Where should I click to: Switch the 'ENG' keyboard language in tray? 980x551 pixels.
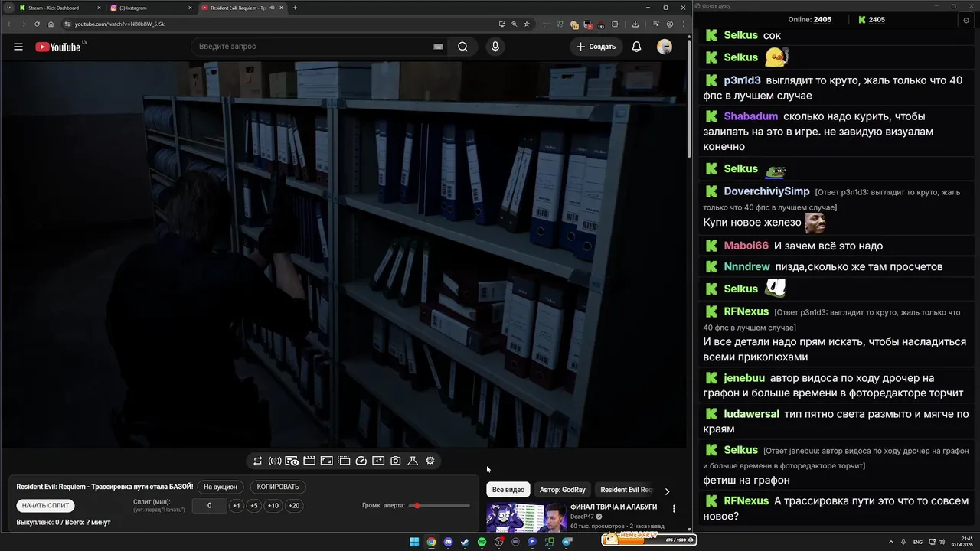coord(918,542)
